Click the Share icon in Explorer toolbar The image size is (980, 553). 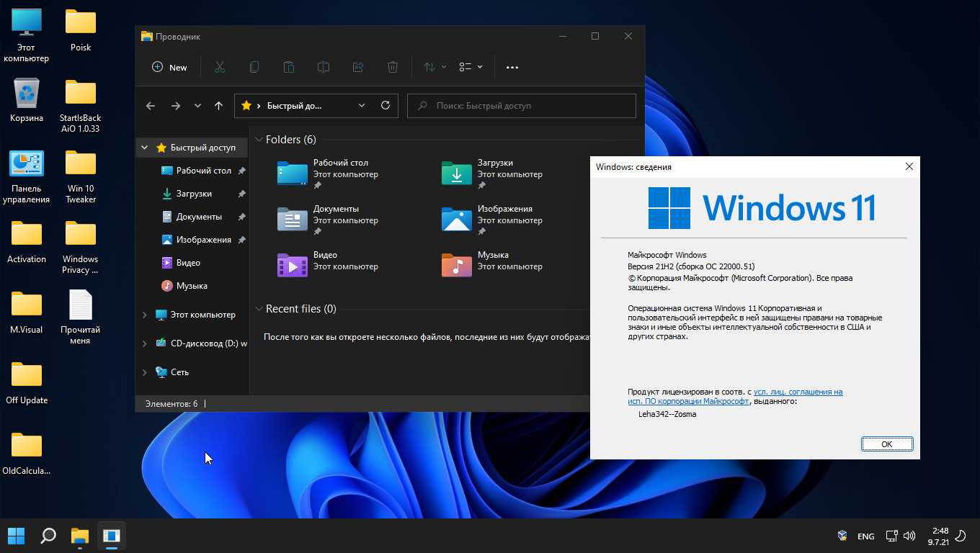[358, 67]
